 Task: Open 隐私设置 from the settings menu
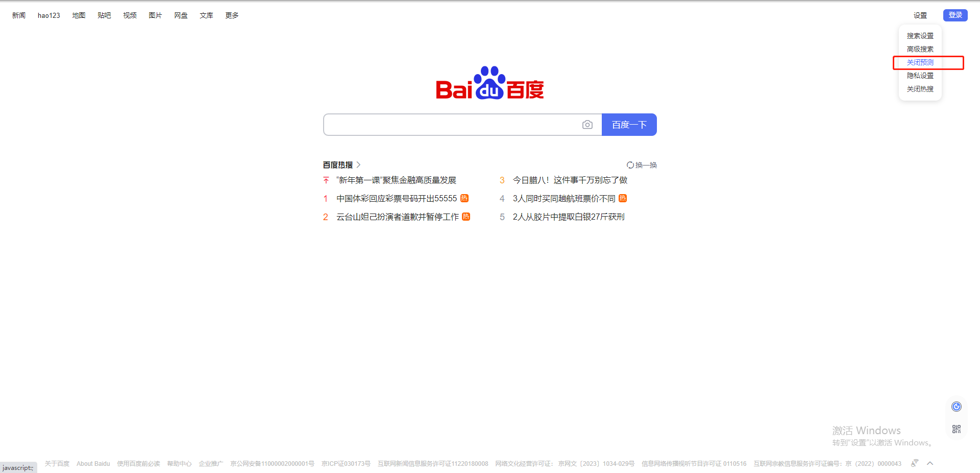(920, 76)
